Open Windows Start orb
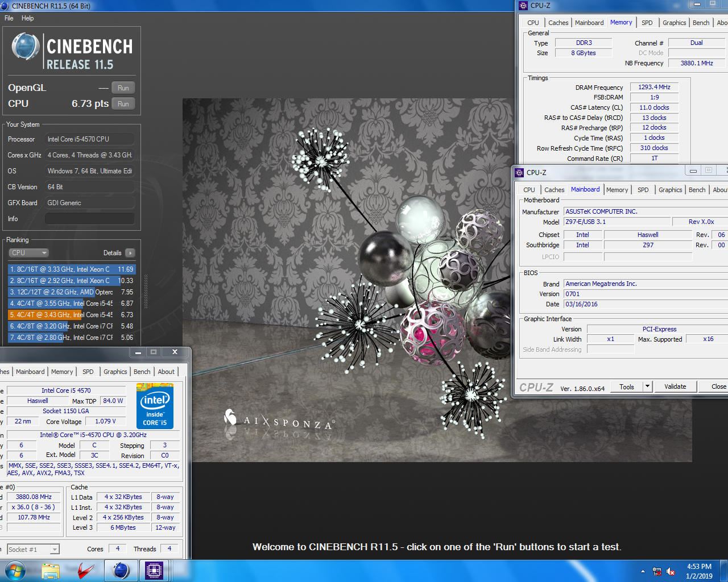The height and width of the screenshot is (582, 728). point(15,571)
